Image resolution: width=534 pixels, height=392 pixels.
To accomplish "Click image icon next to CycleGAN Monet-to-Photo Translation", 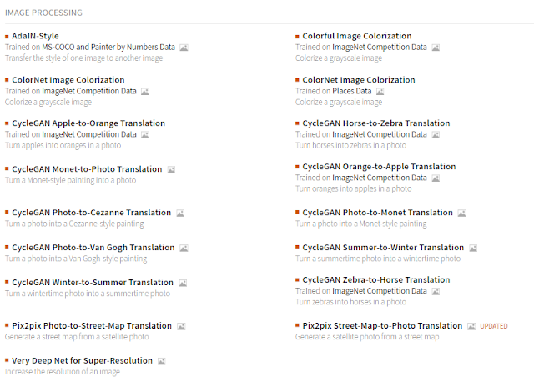I will [171, 170].
